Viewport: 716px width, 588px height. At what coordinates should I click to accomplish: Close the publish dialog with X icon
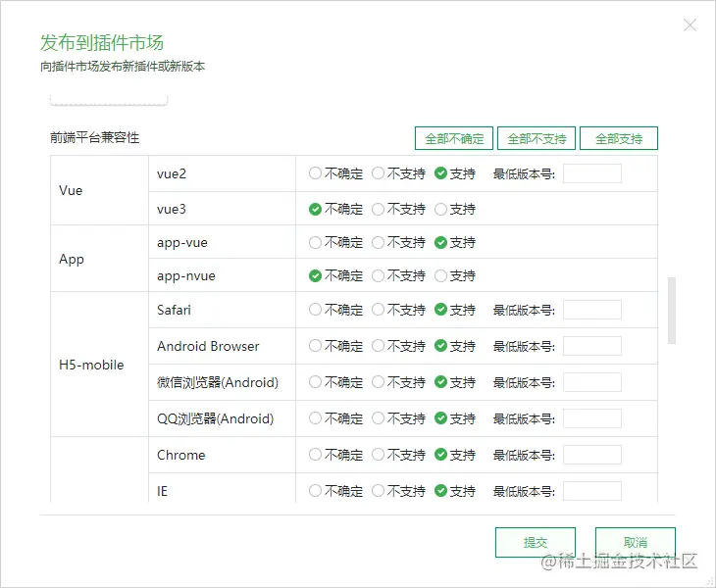[x=690, y=25]
